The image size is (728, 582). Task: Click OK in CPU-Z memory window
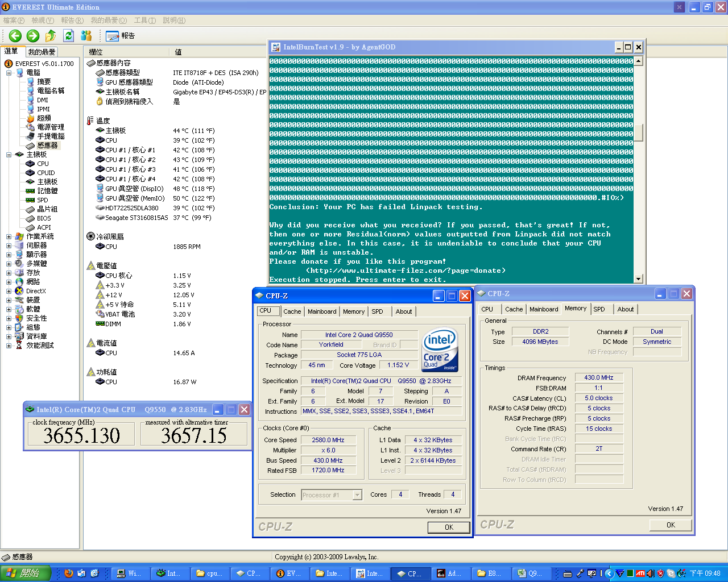[x=671, y=525]
